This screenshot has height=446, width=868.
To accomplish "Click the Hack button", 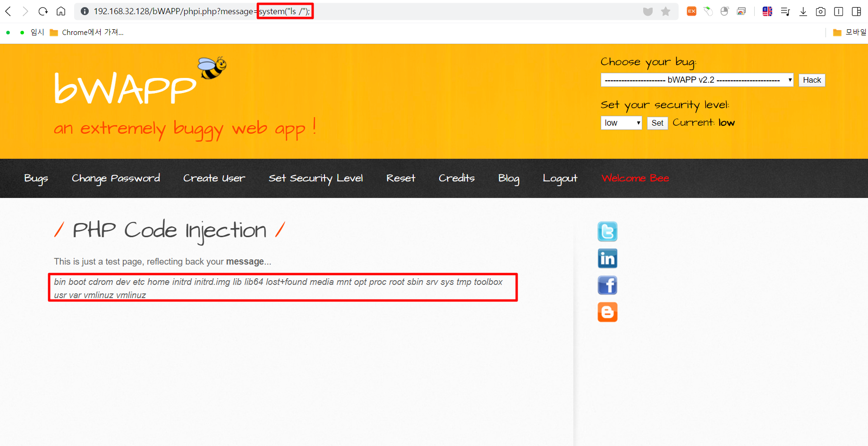I will (x=812, y=80).
